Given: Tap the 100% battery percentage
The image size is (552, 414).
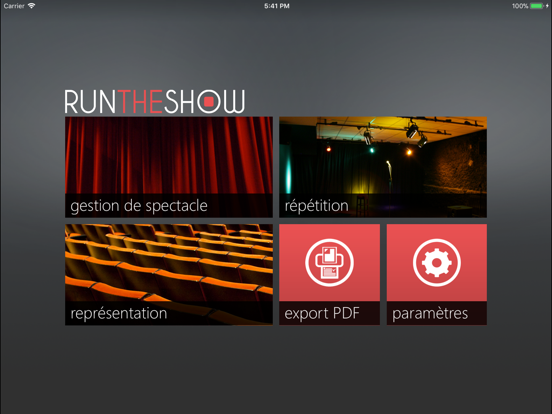Looking at the screenshot, I should point(520,6).
